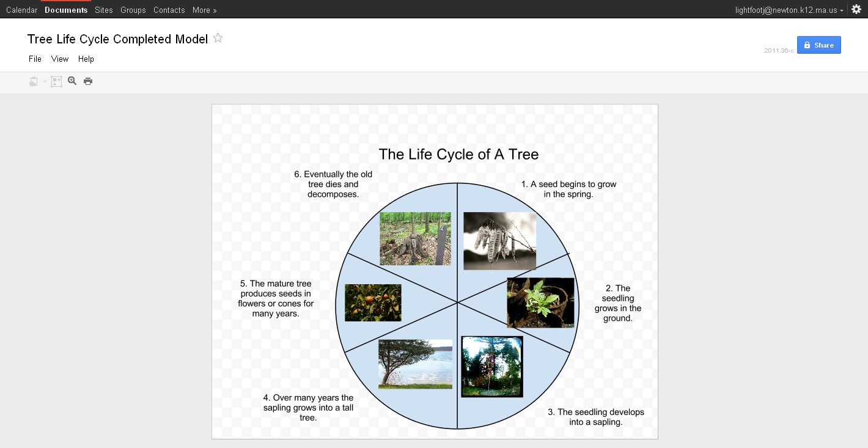The width and height of the screenshot is (868, 448).
Task: Toggle the star next to the document title
Action: [218, 38]
